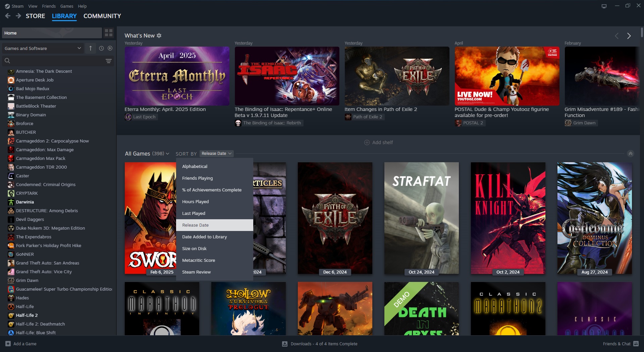Image resolution: width=644 pixels, height=352 pixels.
Task: Open the Grim Dawn news tag
Action: 581,123
